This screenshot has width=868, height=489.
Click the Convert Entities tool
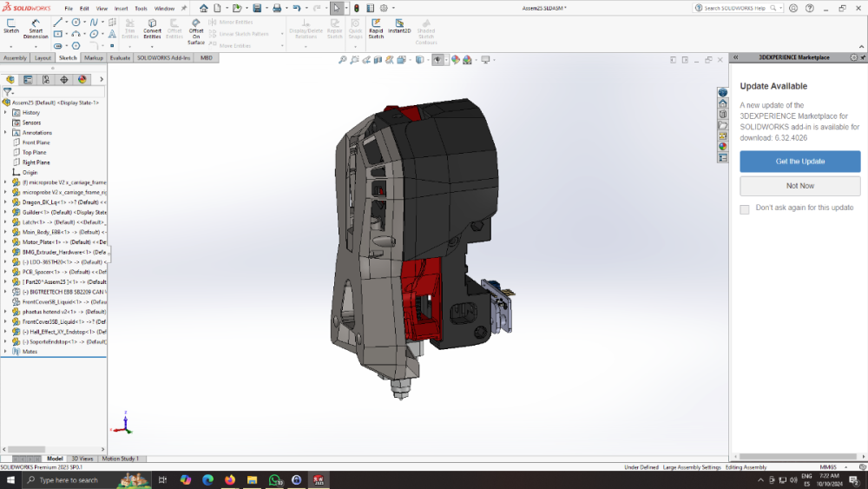pyautogui.click(x=152, y=29)
